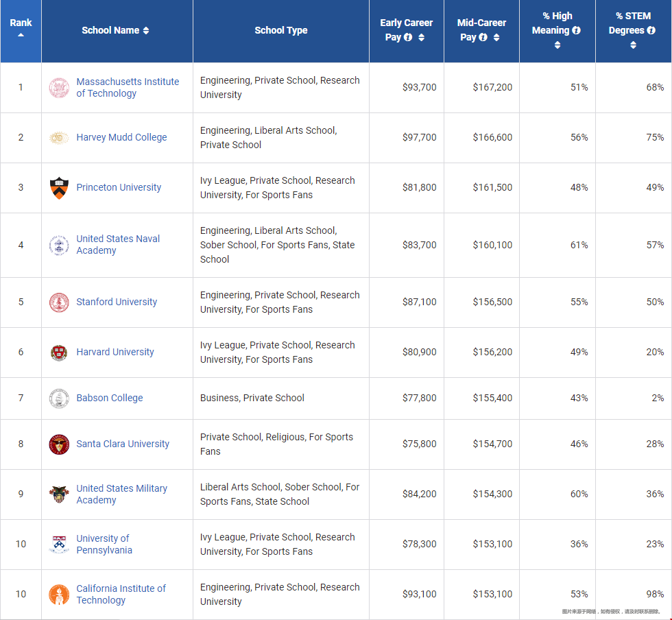Select the $78,300 early career pay cell
Screen dimensions: 672x620
pyautogui.click(x=407, y=545)
